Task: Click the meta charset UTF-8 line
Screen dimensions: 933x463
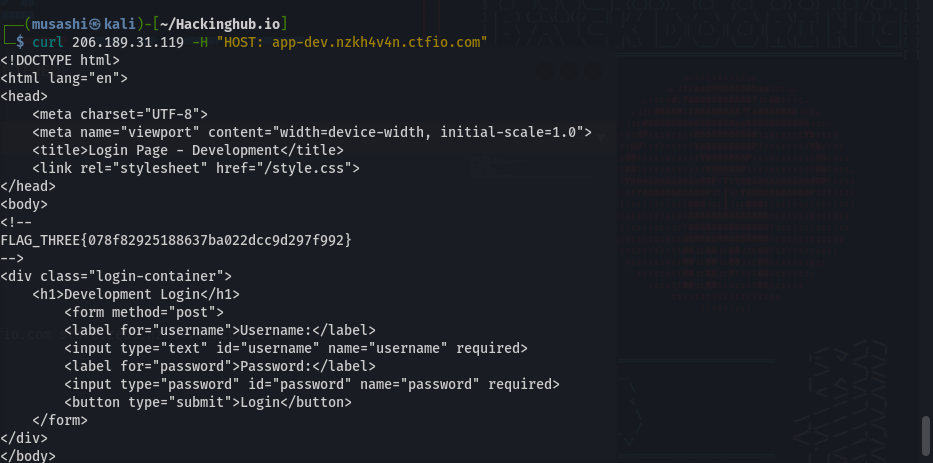Action: coord(120,114)
